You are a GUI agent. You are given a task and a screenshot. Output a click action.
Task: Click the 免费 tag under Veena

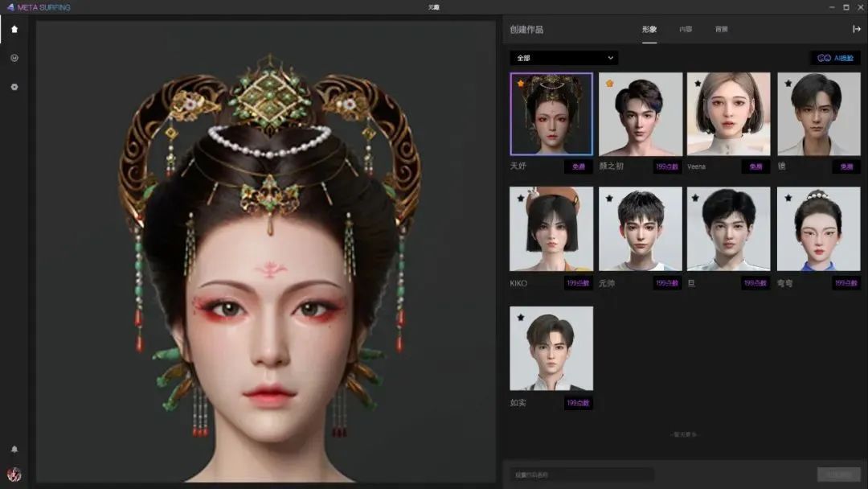tap(755, 166)
